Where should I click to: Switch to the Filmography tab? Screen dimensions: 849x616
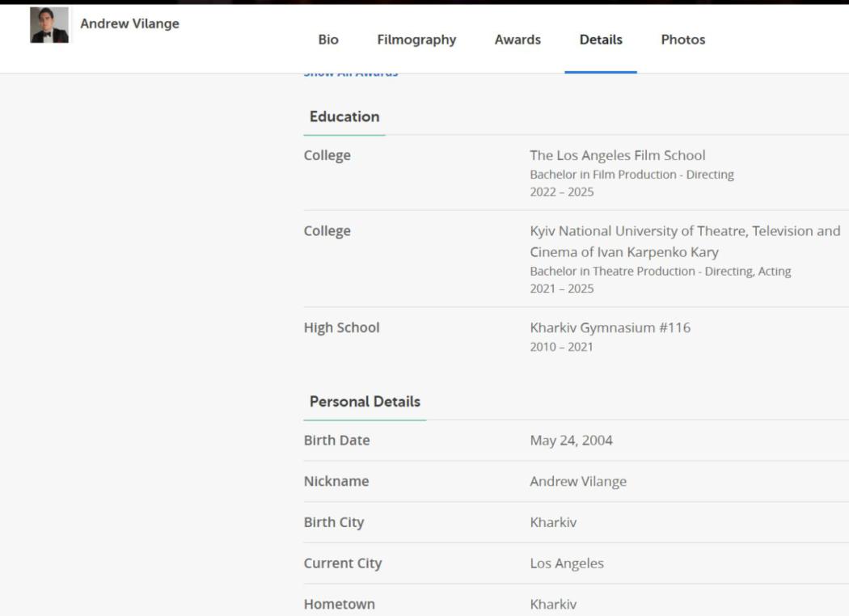[x=416, y=40]
